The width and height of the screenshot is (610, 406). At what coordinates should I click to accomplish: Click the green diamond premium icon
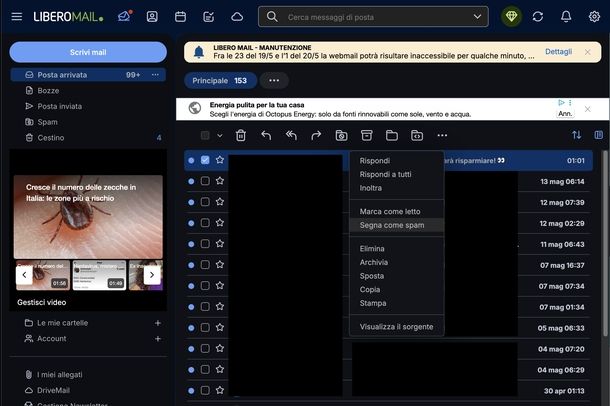511,16
